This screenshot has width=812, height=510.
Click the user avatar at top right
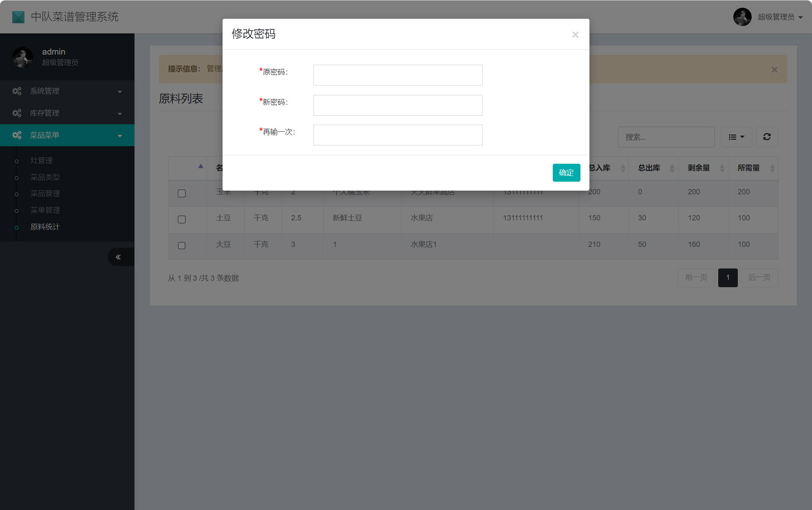742,17
